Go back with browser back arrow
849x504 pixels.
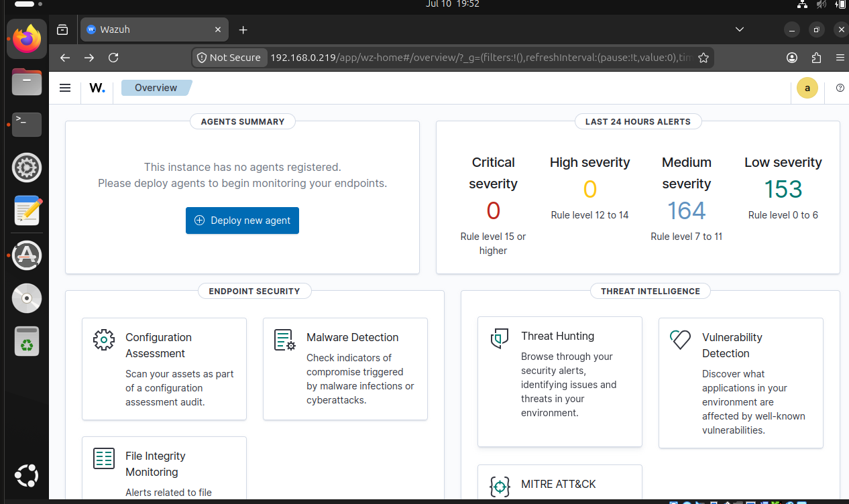click(65, 58)
